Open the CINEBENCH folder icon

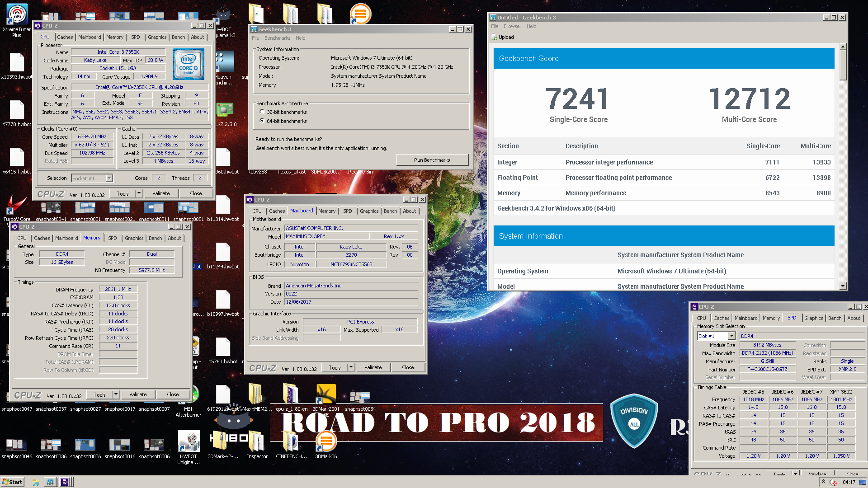click(x=291, y=445)
